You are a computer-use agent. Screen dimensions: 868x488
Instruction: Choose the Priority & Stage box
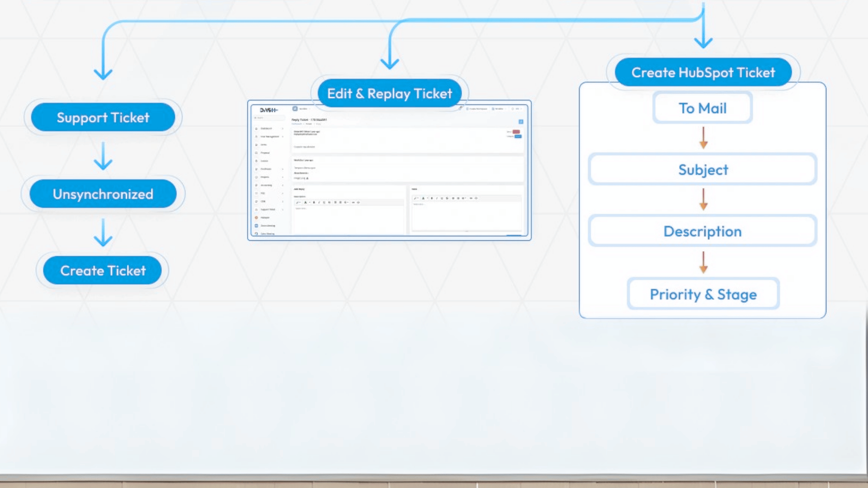pyautogui.click(x=703, y=294)
